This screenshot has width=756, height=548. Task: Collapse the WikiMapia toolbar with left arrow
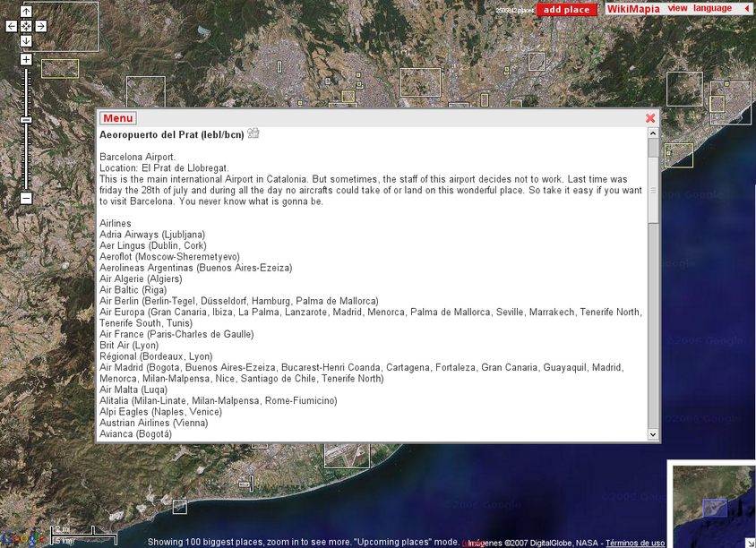tap(747, 9)
